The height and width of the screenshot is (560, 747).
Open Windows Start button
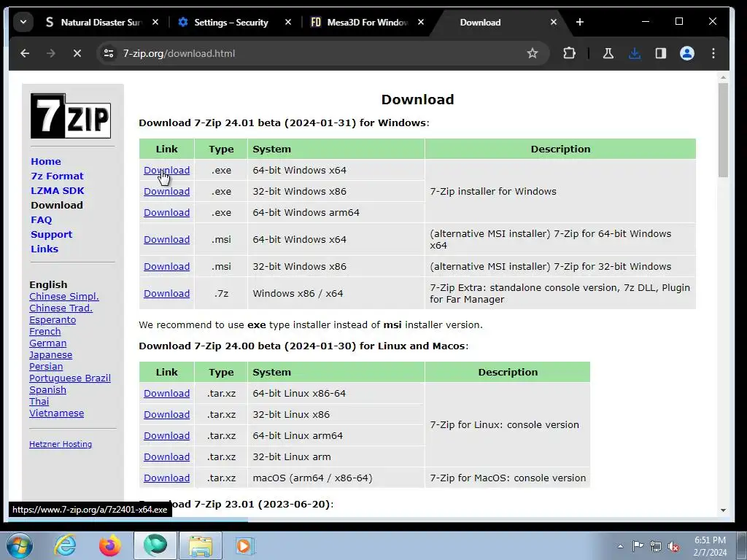click(20, 545)
